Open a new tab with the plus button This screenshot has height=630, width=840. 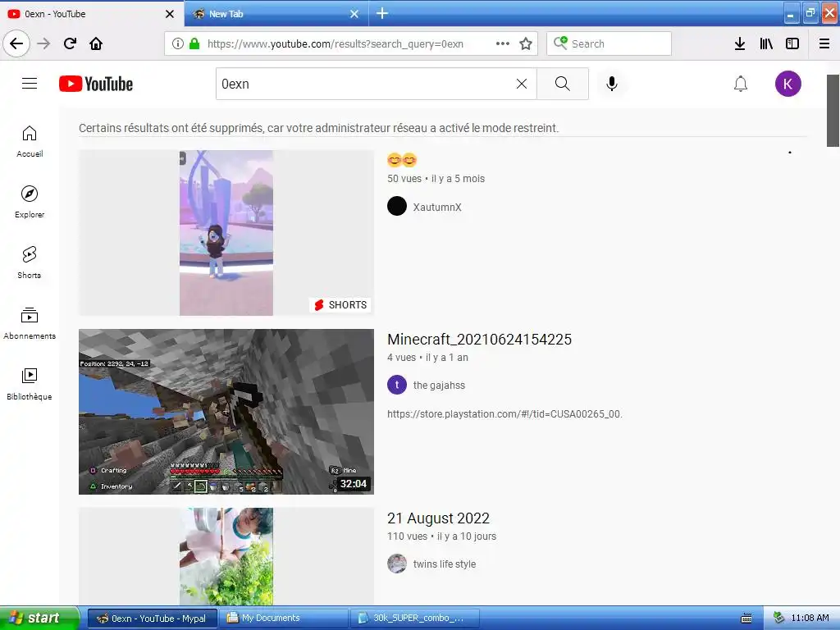click(382, 13)
